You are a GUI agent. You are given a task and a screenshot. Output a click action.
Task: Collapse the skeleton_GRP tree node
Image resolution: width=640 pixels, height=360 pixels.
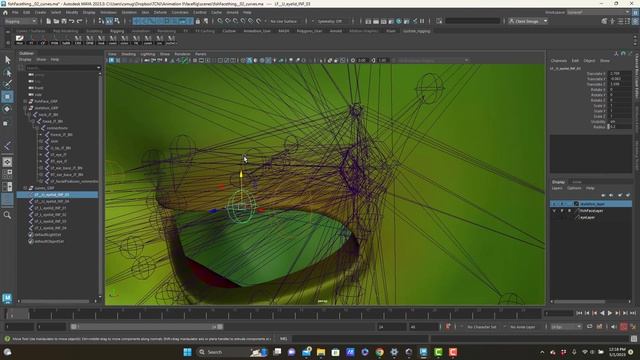point(25,108)
